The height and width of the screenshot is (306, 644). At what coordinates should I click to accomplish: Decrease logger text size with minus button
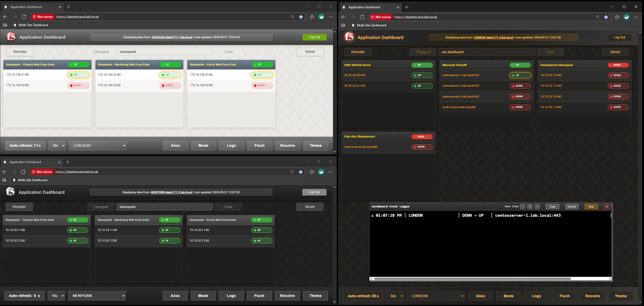pos(523,207)
